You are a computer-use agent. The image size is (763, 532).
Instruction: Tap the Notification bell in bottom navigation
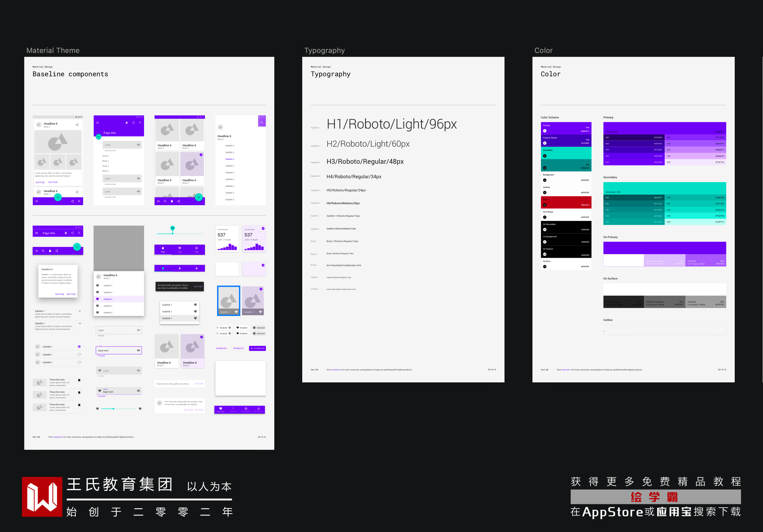pos(258,409)
